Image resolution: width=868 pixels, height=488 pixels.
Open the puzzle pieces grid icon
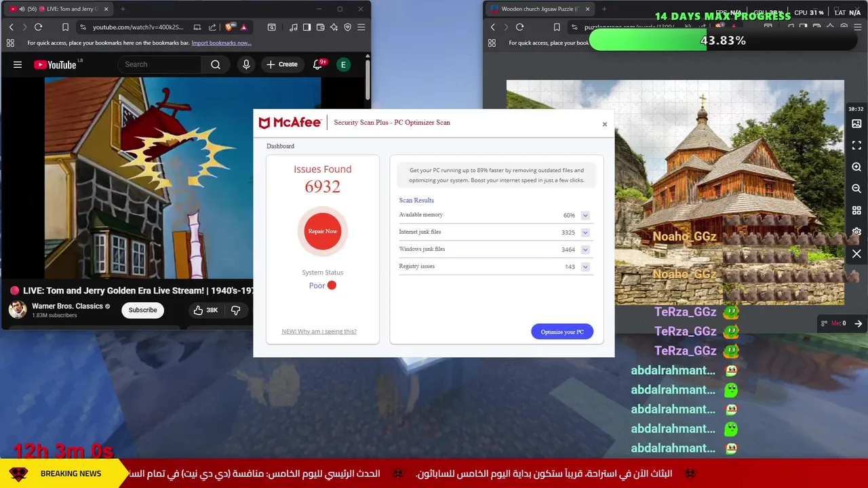point(856,210)
